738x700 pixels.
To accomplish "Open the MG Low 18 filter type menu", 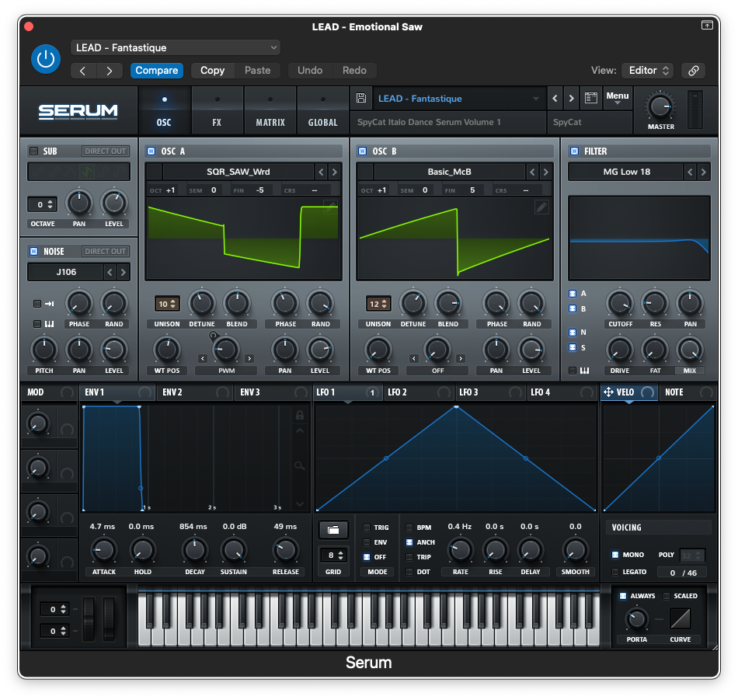I will [626, 172].
